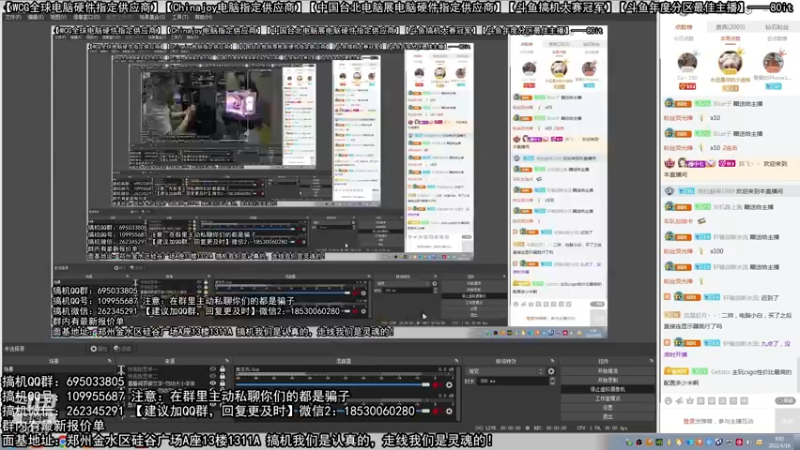The image size is (800, 450).
Task: Adjust the second mixer channel volume slider
Action: click(333, 411)
